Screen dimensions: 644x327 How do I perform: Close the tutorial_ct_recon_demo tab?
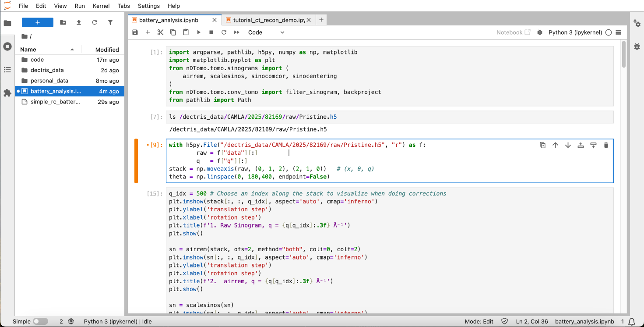click(309, 20)
